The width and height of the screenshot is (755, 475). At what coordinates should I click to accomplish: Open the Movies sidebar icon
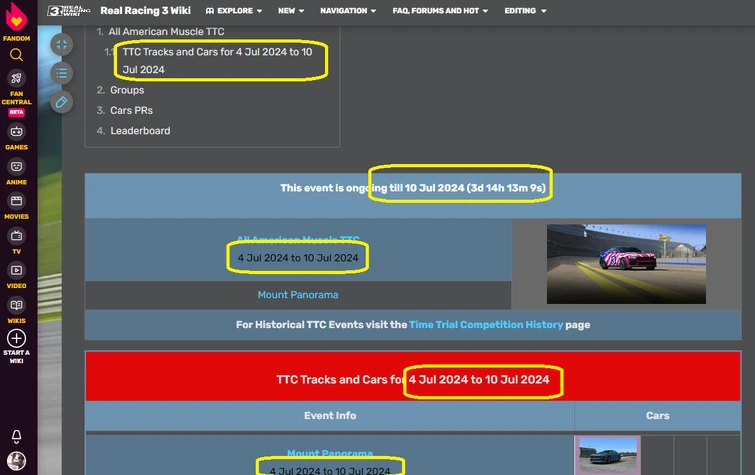coord(16,201)
